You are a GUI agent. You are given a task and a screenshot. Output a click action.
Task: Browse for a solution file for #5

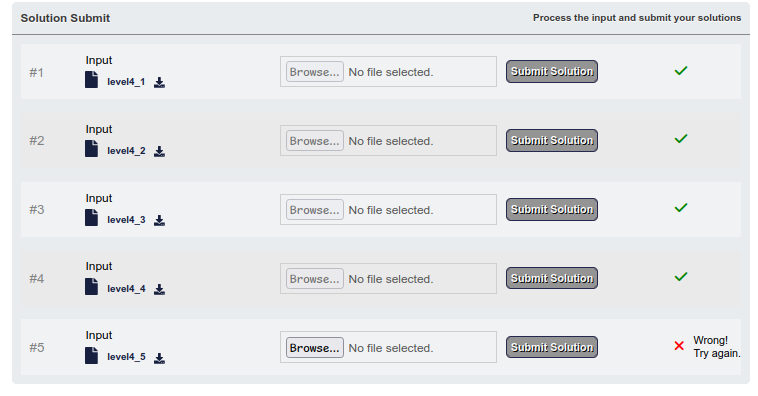[315, 348]
